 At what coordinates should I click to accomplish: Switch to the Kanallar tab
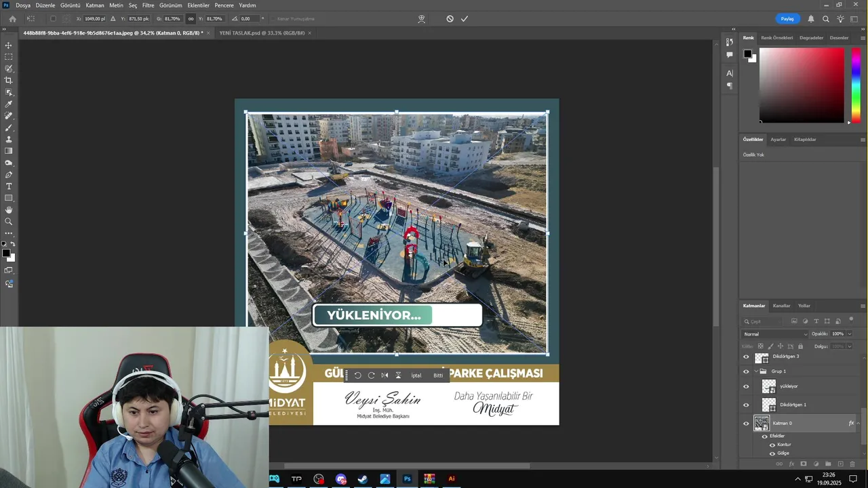coord(781,306)
